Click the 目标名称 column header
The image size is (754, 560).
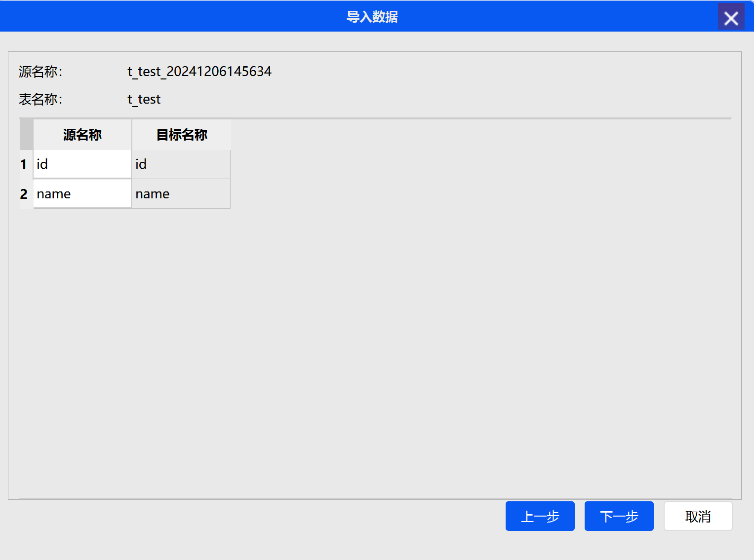[181, 135]
